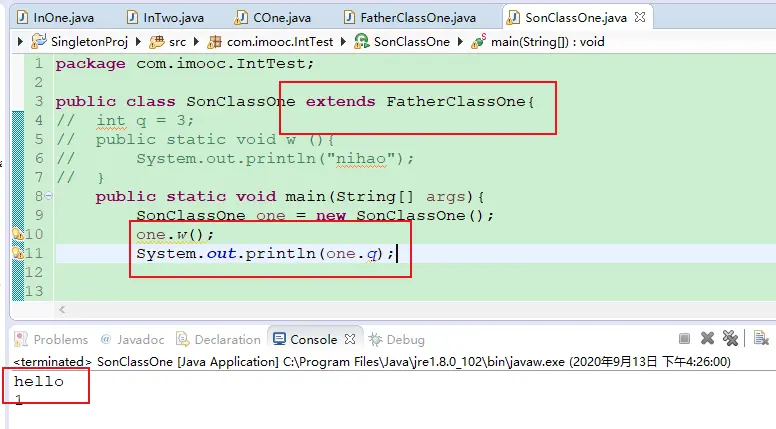Click 'FatherClassOne' in the class declaration
The height and width of the screenshot is (429, 776).
coord(456,101)
